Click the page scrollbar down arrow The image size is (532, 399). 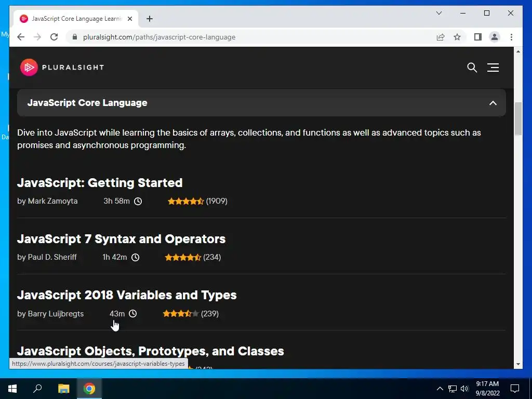click(x=518, y=364)
